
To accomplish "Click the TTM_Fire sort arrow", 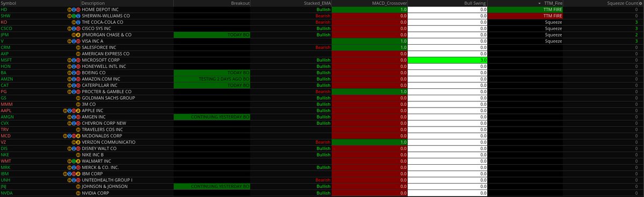I will pyautogui.click(x=539, y=3).
